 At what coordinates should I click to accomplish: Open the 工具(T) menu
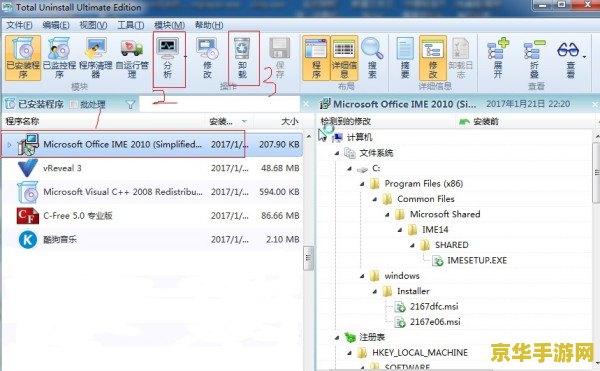[130, 25]
